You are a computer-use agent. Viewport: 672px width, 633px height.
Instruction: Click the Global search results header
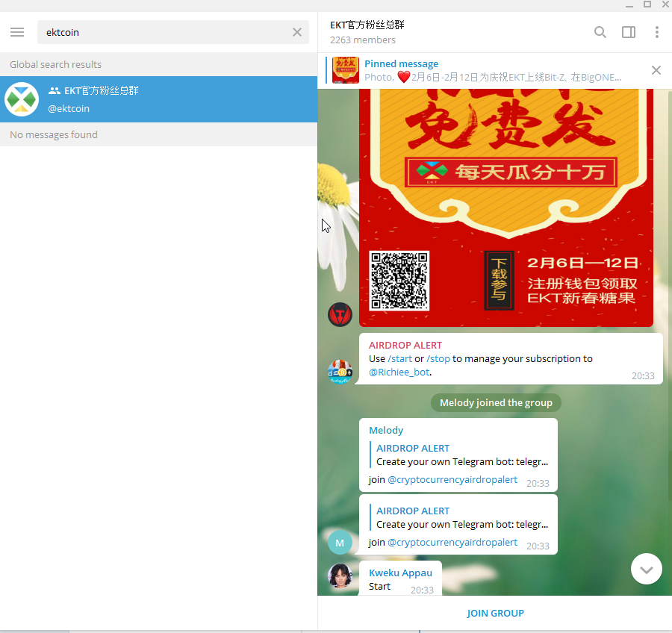coord(56,65)
